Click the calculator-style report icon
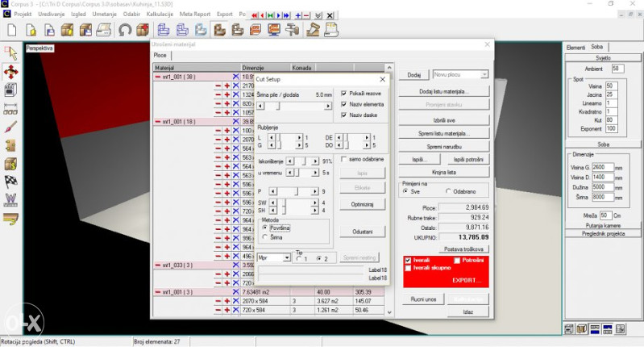The image size is (644, 347). [331, 30]
